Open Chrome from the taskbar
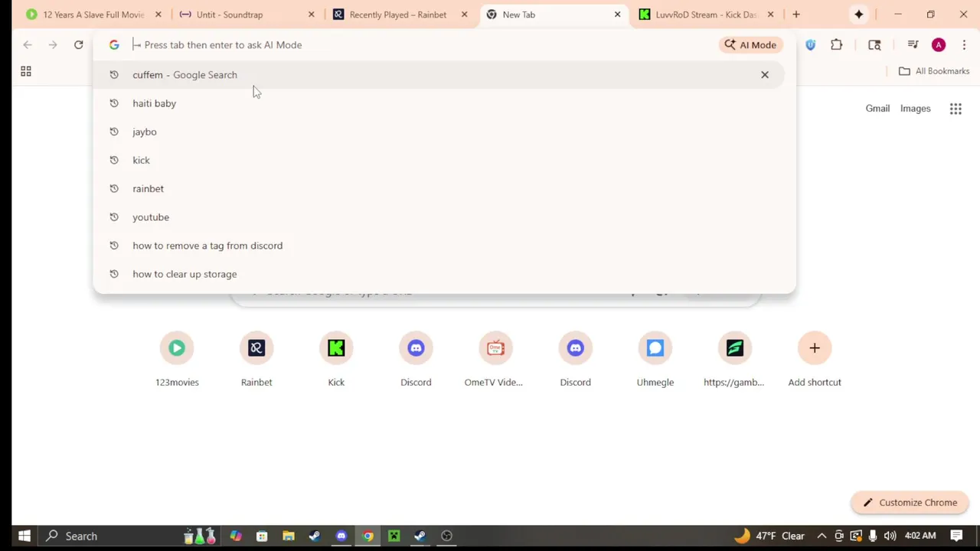Screen dimensions: 980x551 click(x=367, y=536)
